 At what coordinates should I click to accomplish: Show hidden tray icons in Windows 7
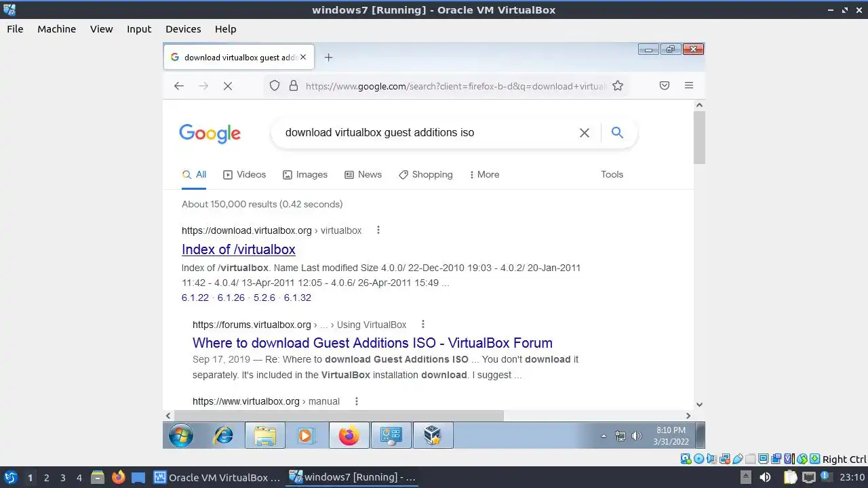pyautogui.click(x=604, y=436)
